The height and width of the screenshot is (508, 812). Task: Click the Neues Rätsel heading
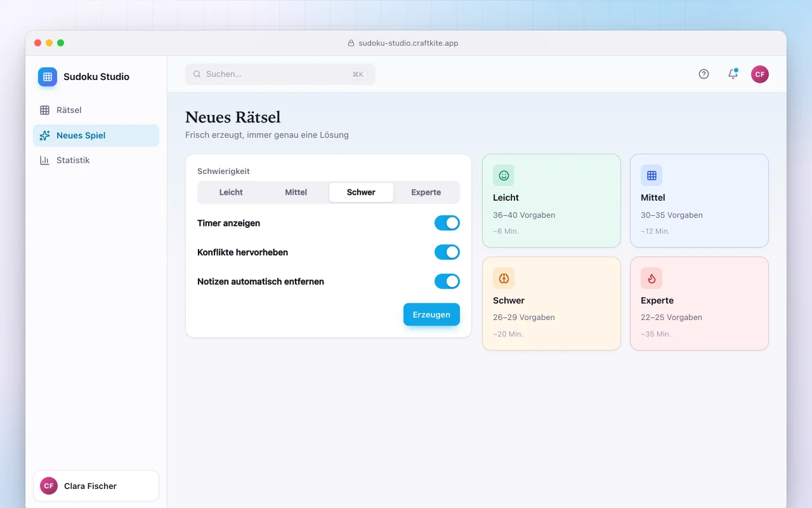tap(233, 117)
